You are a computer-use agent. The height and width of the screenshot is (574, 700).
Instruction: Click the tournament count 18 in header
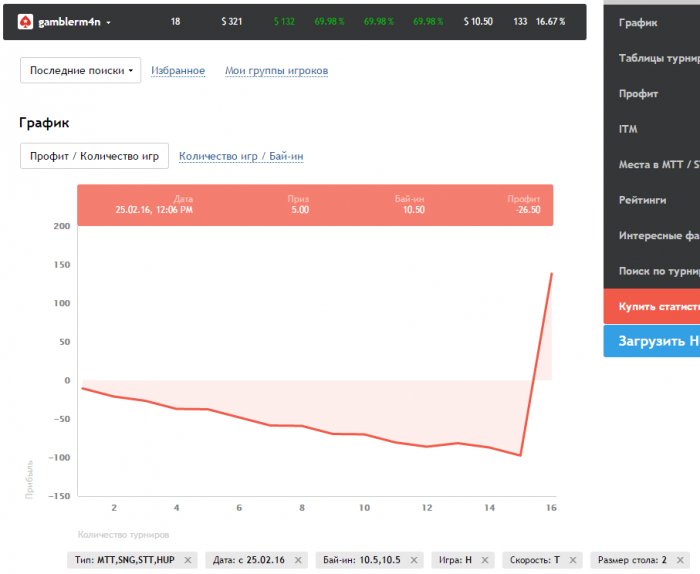175,21
